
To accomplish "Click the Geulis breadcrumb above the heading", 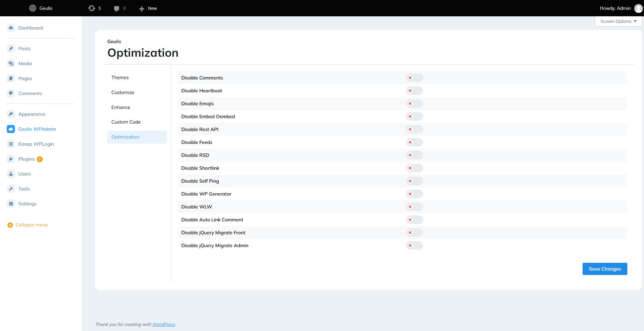I will click(x=114, y=41).
